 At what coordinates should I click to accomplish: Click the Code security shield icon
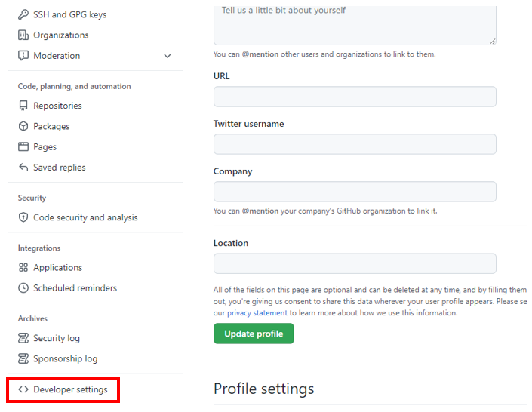(x=23, y=218)
